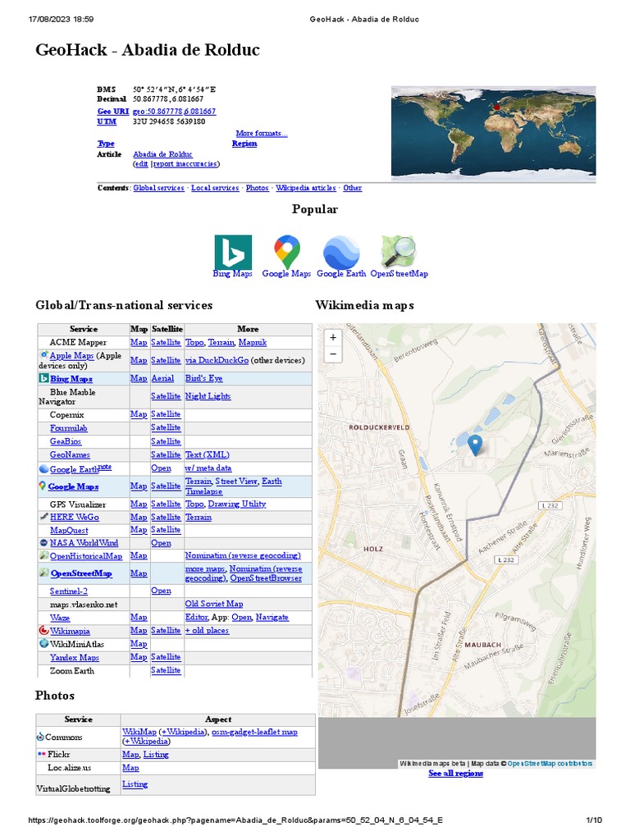
Task: Open Copernix Satellite link
Action: pyautogui.click(x=166, y=414)
